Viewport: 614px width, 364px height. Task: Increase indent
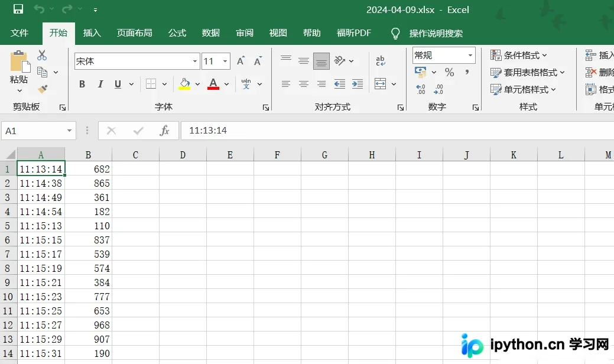tap(357, 84)
